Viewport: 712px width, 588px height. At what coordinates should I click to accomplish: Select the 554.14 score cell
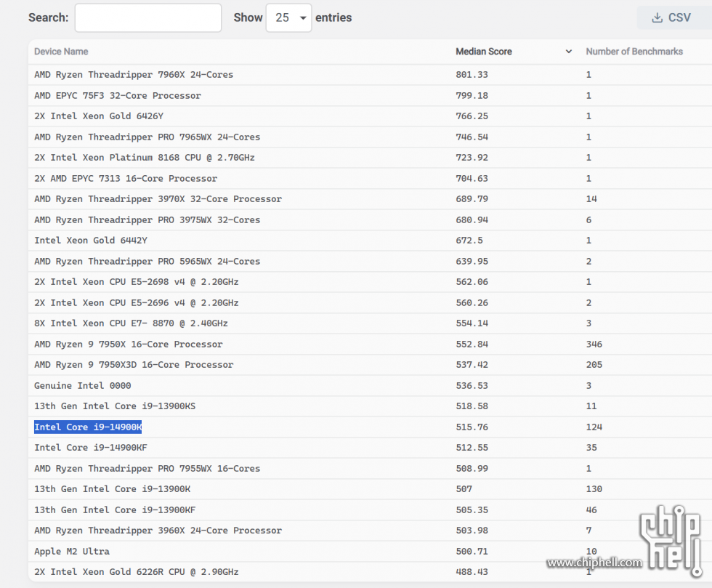472,323
